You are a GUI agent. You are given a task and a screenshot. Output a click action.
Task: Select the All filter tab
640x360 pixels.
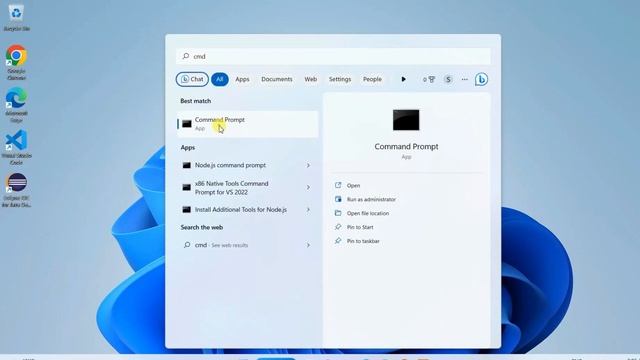click(x=220, y=79)
